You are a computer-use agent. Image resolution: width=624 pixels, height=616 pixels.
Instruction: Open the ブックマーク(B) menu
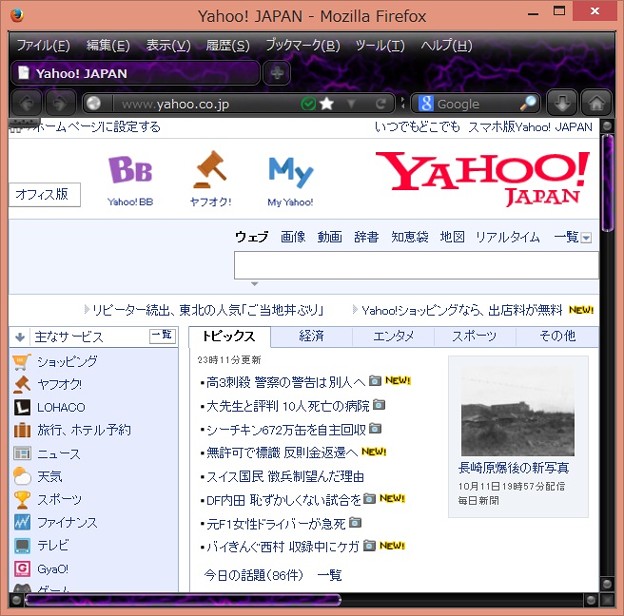[303, 45]
